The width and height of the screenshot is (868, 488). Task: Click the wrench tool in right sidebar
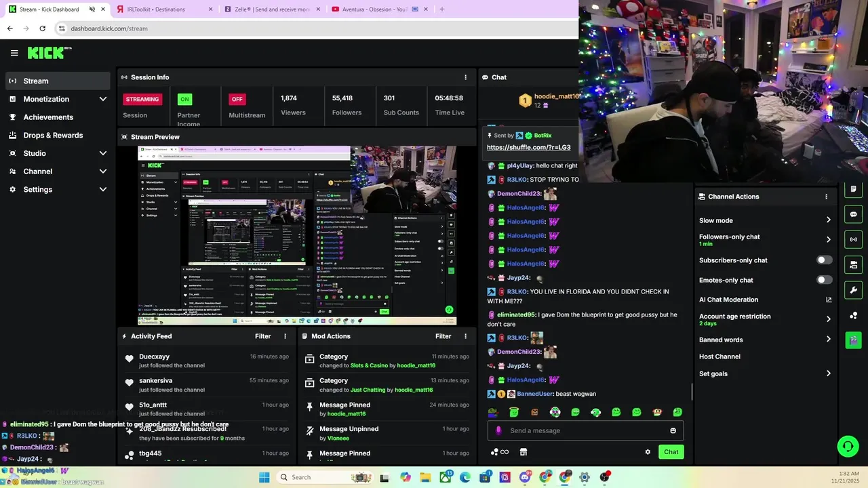point(853,290)
